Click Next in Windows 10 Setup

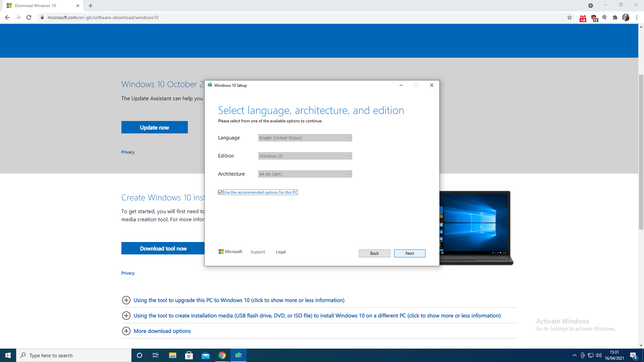coord(410,253)
